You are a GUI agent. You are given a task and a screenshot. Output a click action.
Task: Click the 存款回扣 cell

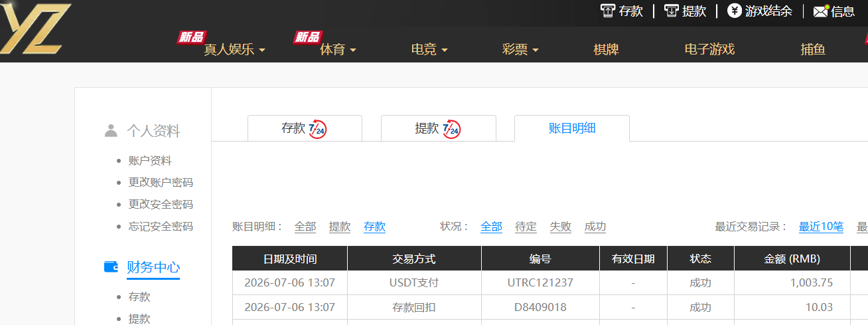pyautogui.click(x=414, y=307)
